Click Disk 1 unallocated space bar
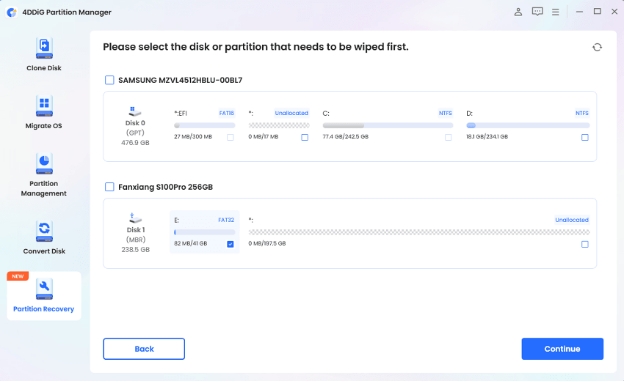The height and width of the screenshot is (382, 624). point(419,232)
